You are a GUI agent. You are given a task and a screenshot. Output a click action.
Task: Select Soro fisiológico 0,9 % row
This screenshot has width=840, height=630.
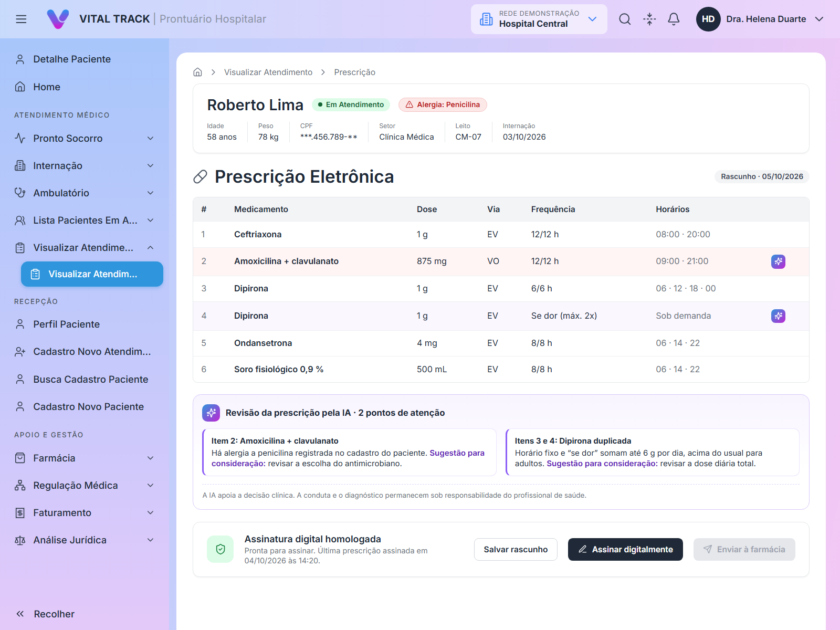[x=501, y=370]
